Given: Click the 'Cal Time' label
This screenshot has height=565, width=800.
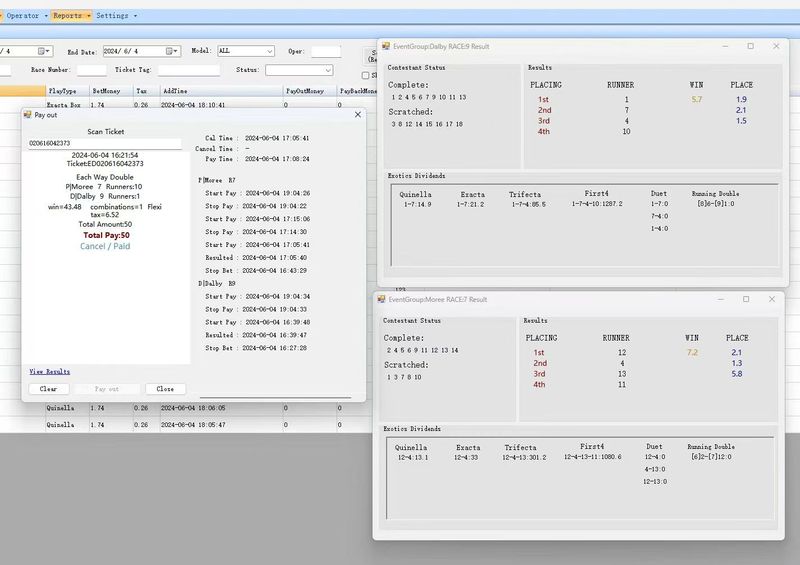Looking at the screenshot, I should (219, 138).
